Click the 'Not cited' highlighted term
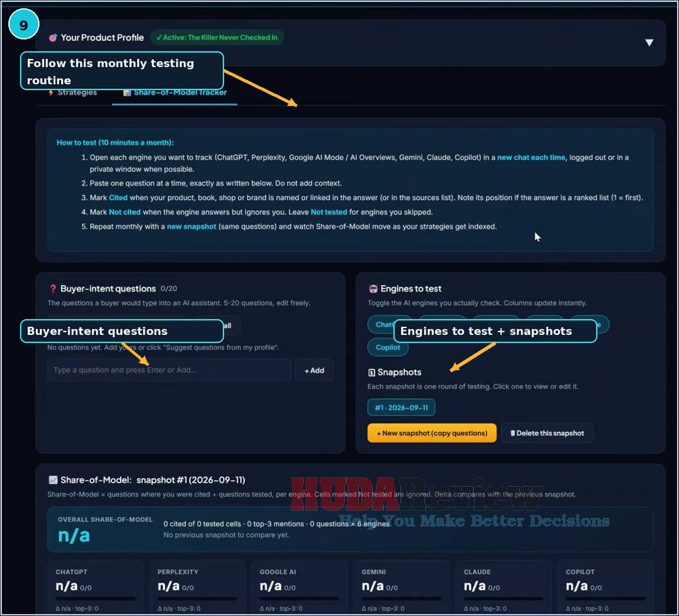 click(x=125, y=212)
